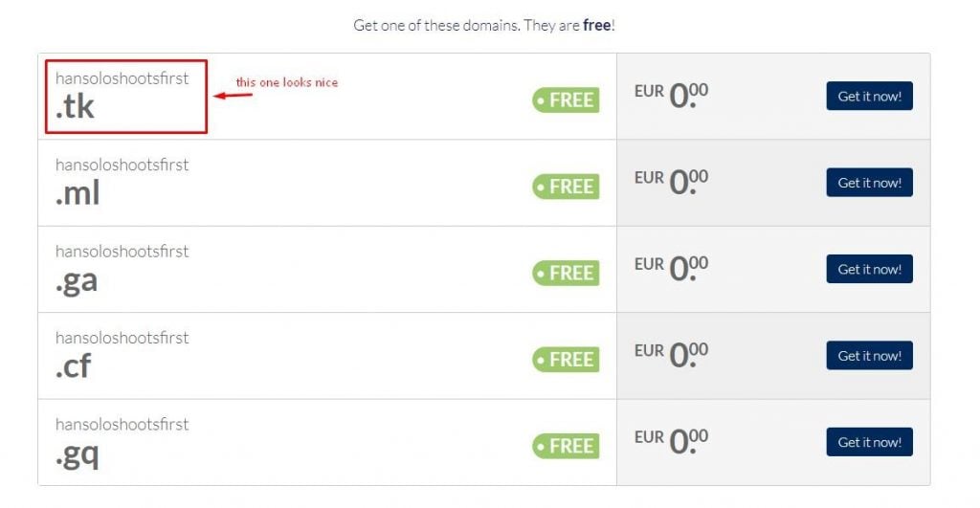This screenshot has width=980, height=508.
Task: Click the EUR 0.00 price for .tk
Action: [671, 96]
